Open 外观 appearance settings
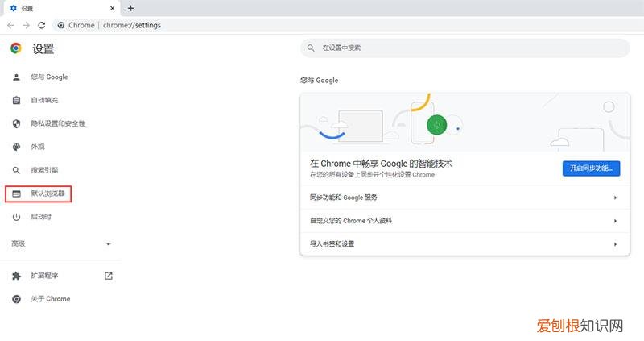644x341 pixels. tap(37, 147)
